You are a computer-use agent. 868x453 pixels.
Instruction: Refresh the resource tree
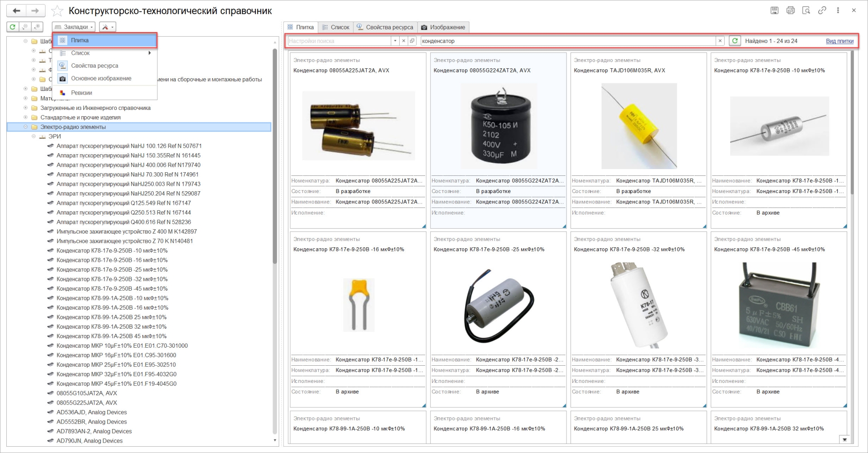click(x=13, y=27)
